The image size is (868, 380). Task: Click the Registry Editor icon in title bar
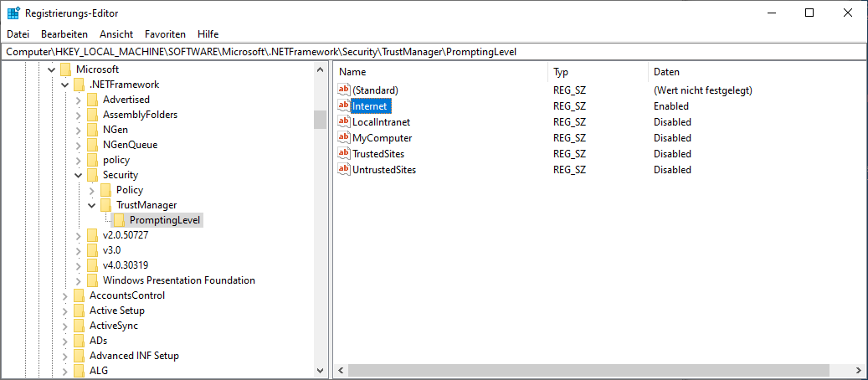tap(13, 13)
